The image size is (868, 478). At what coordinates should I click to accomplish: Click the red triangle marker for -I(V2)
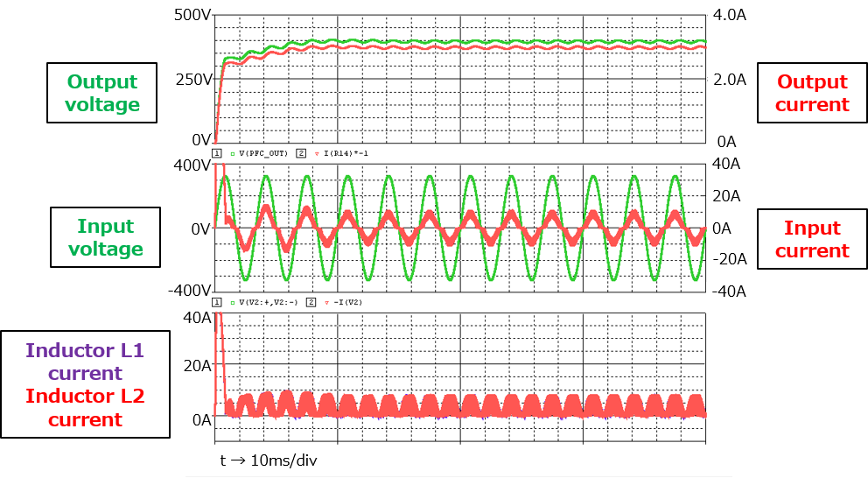click(x=327, y=302)
